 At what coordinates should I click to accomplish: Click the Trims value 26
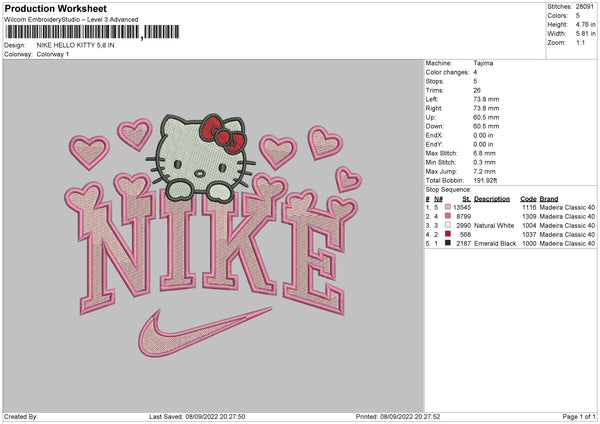[477, 90]
